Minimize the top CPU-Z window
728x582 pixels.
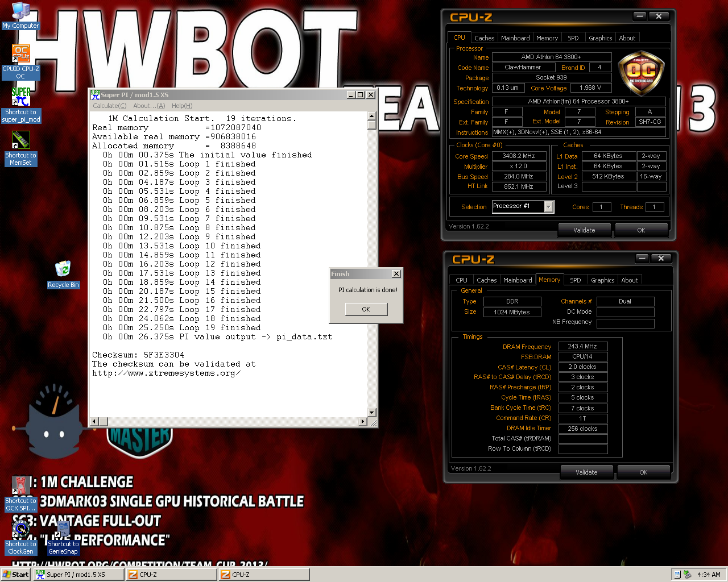[x=640, y=16]
